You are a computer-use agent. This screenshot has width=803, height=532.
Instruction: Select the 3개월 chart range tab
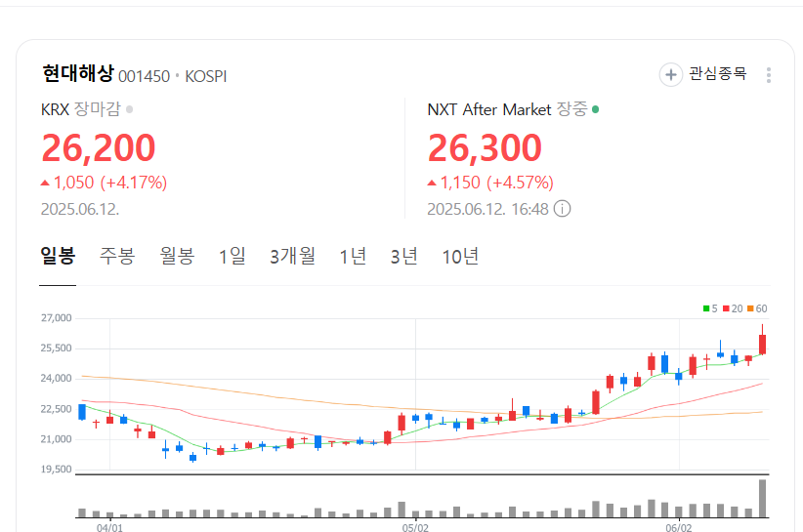293,256
